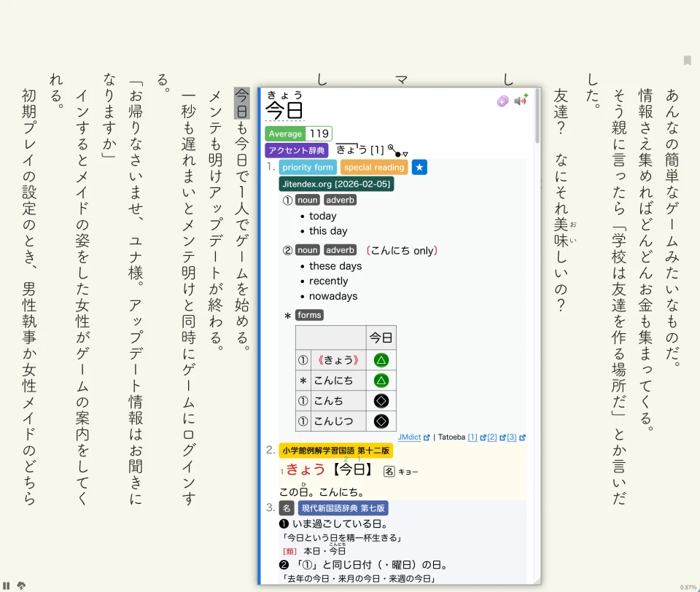The image size is (700, 592).
Task: Click the definition "this day"
Action: pyautogui.click(x=328, y=231)
